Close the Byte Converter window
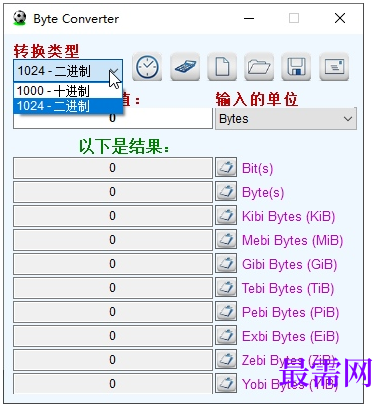Screen dimensions: 391x404 pyautogui.click(x=340, y=18)
